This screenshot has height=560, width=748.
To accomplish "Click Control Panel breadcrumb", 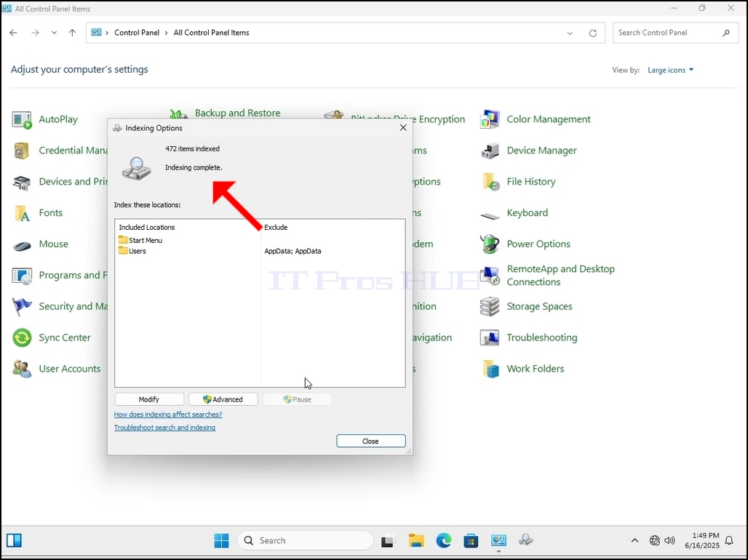I will (x=137, y=33).
